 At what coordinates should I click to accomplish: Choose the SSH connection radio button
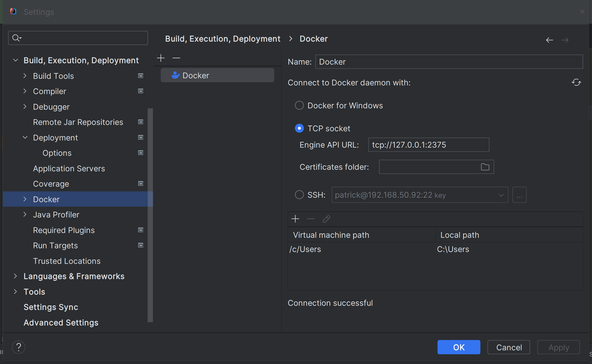299,195
